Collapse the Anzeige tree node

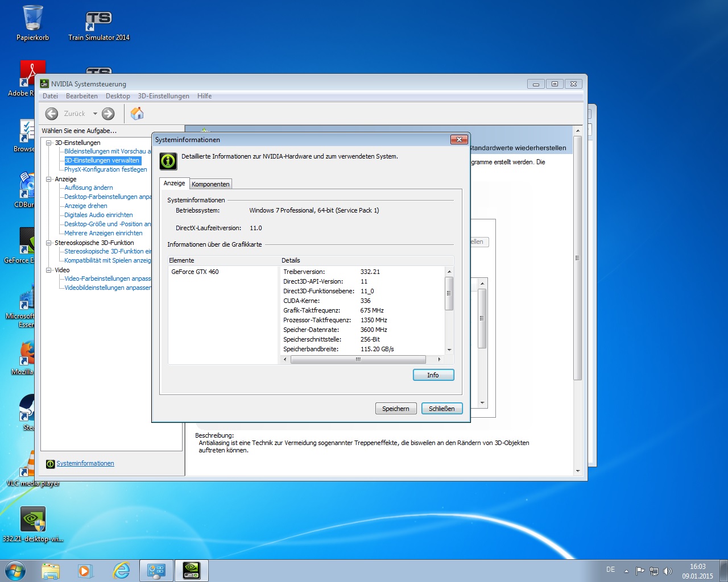point(49,179)
